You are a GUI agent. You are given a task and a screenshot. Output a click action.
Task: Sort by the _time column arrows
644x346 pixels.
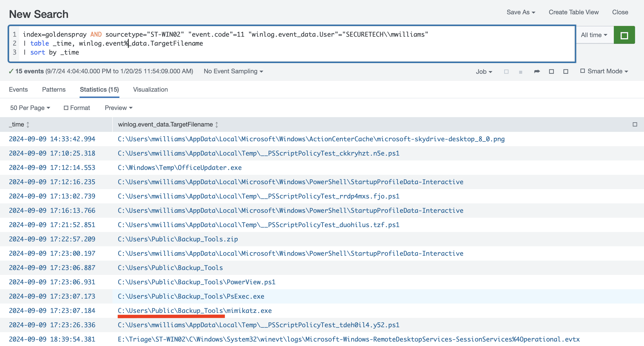28,124
